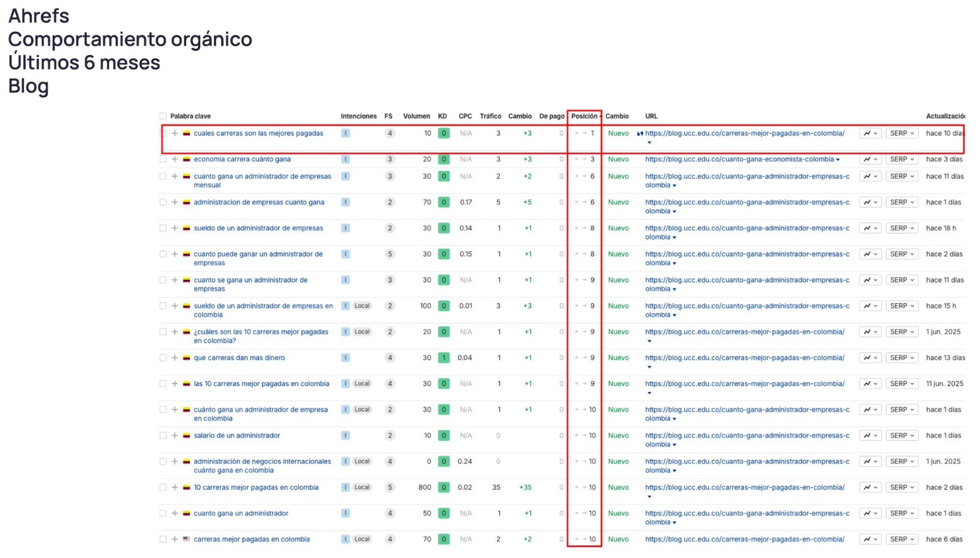
Task: Click the "Posición" column header
Action: point(584,116)
